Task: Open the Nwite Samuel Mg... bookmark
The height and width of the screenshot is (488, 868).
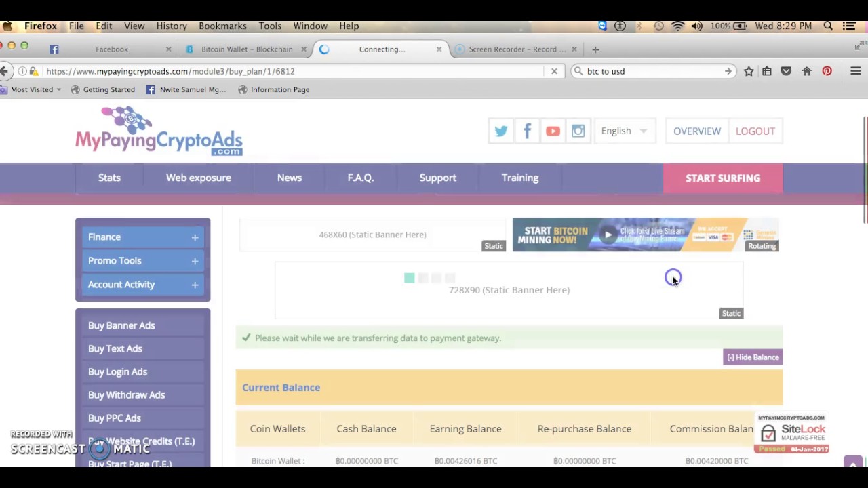Action: [x=186, y=89]
